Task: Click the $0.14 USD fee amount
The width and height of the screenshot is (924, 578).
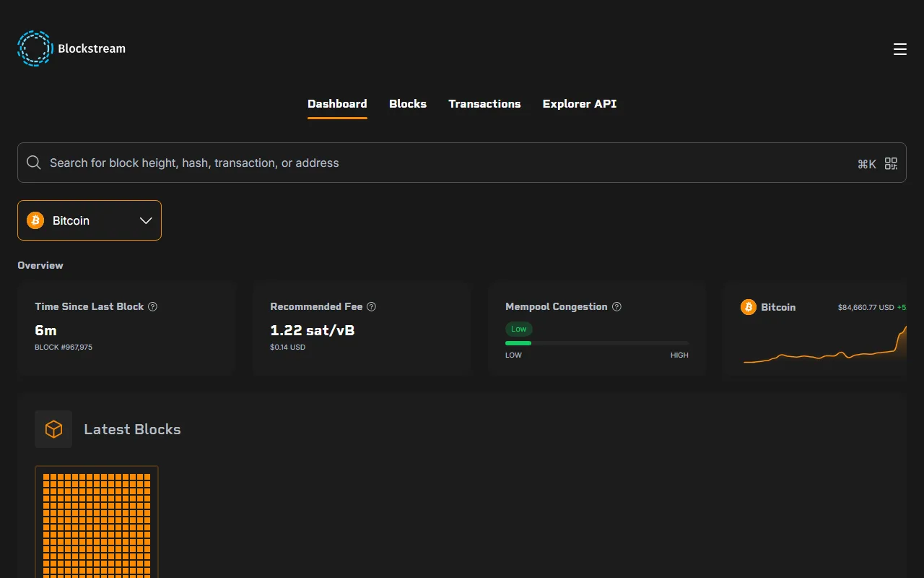Action: click(287, 348)
